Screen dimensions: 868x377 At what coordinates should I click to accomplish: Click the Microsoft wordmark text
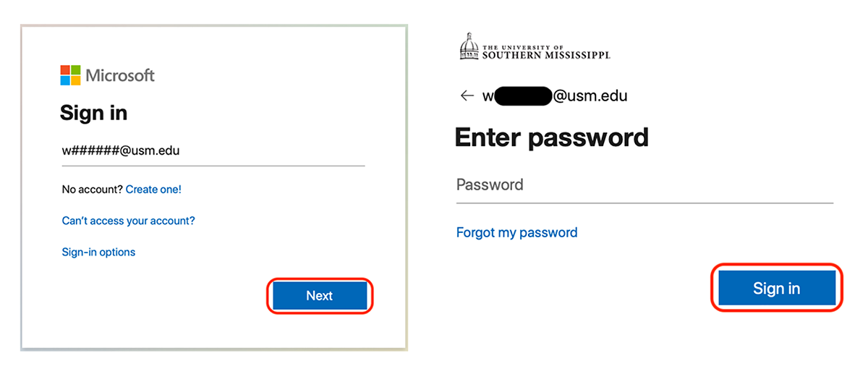coord(120,75)
